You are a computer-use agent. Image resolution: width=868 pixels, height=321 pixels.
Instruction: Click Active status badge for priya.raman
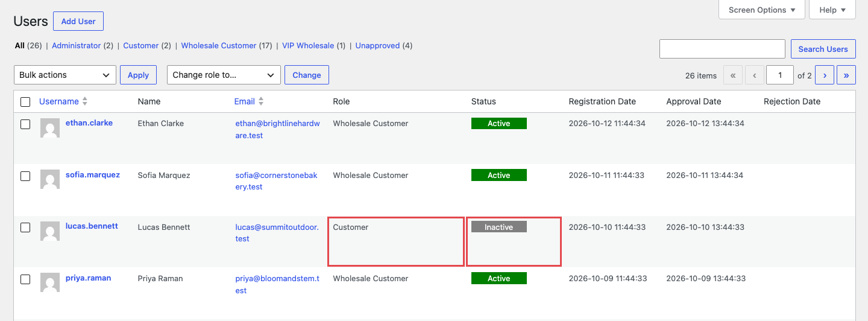click(499, 278)
